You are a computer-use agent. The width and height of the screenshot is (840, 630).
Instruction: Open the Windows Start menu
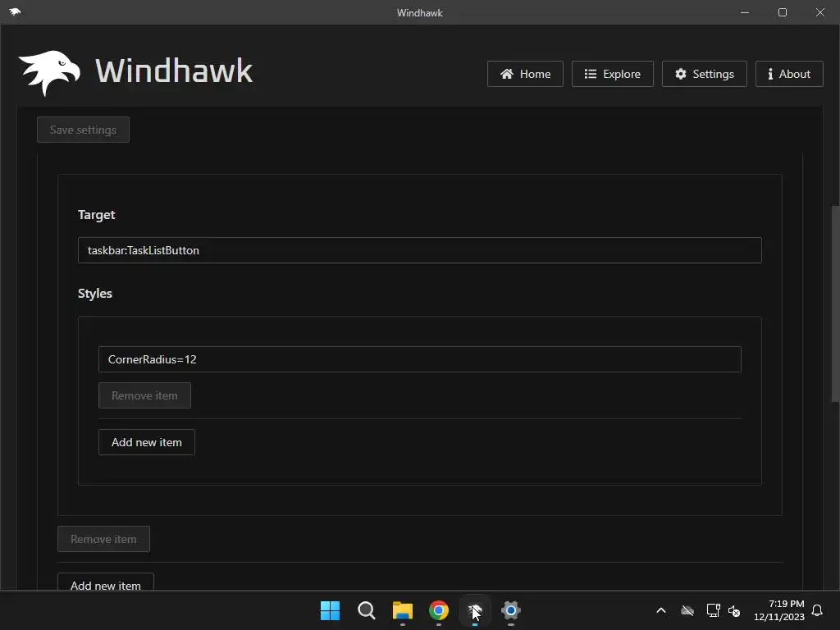coord(330,610)
